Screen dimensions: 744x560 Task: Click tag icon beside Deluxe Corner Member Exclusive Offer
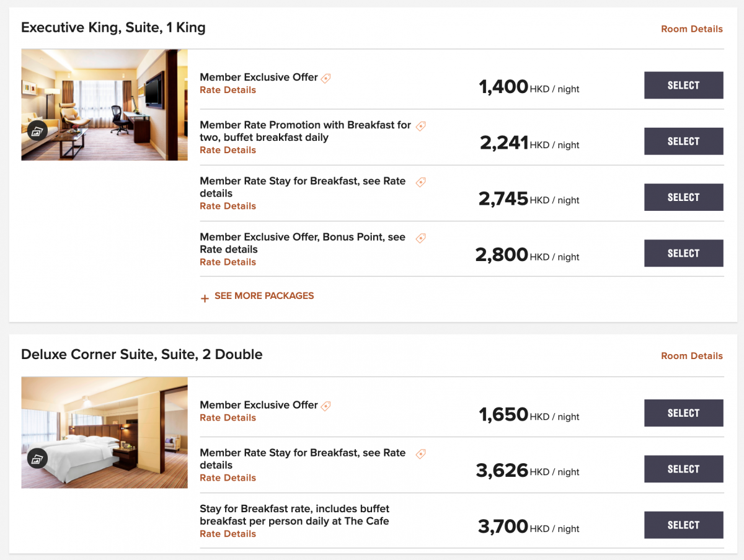326,406
